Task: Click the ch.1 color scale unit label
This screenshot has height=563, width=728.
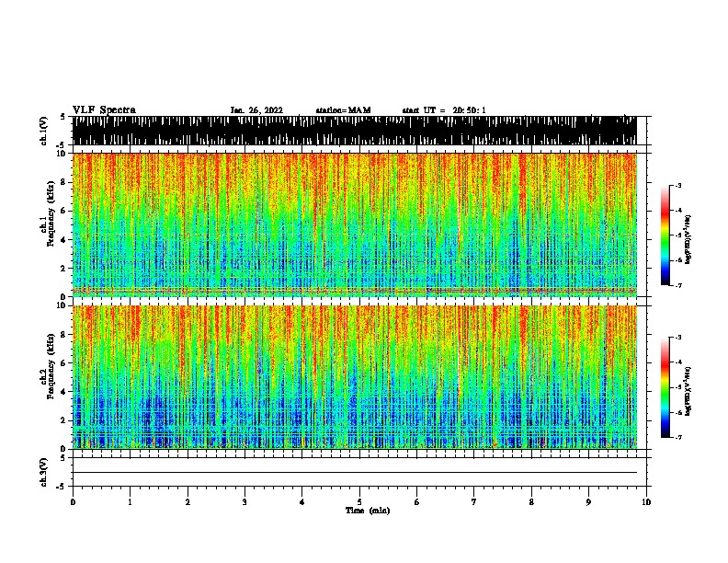Action: point(688,239)
